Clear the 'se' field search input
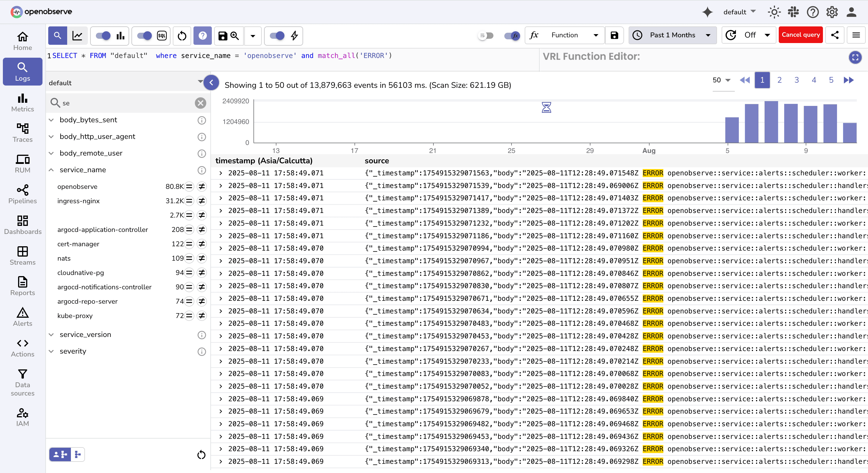This screenshot has width=868, height=473. [200, 103]
